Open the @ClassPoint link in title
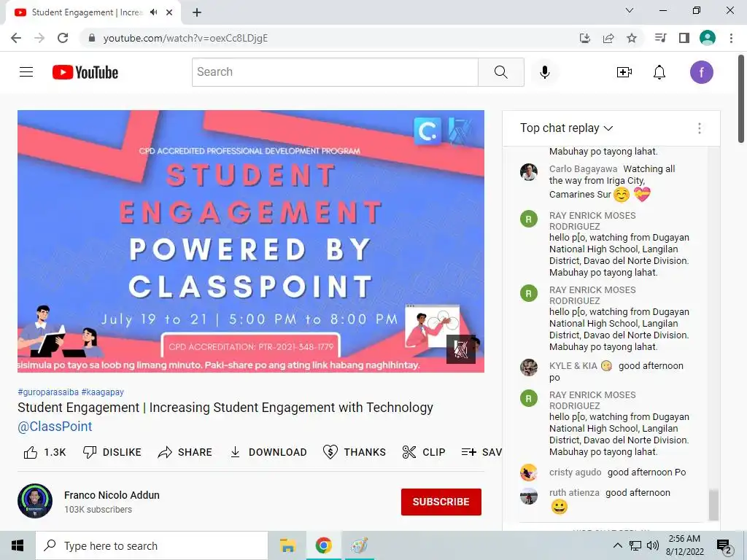 click(x=55, y=427)
